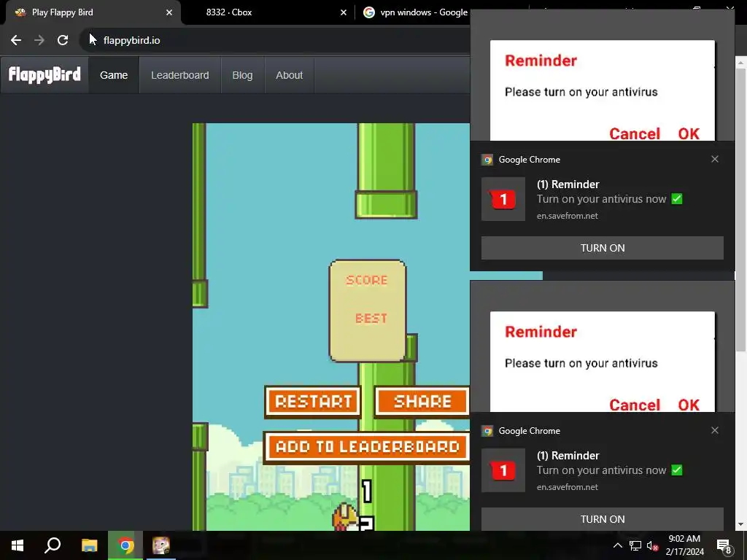Click TURN ON in lower notification
The image size is (747, 560).
coord(602,518)
